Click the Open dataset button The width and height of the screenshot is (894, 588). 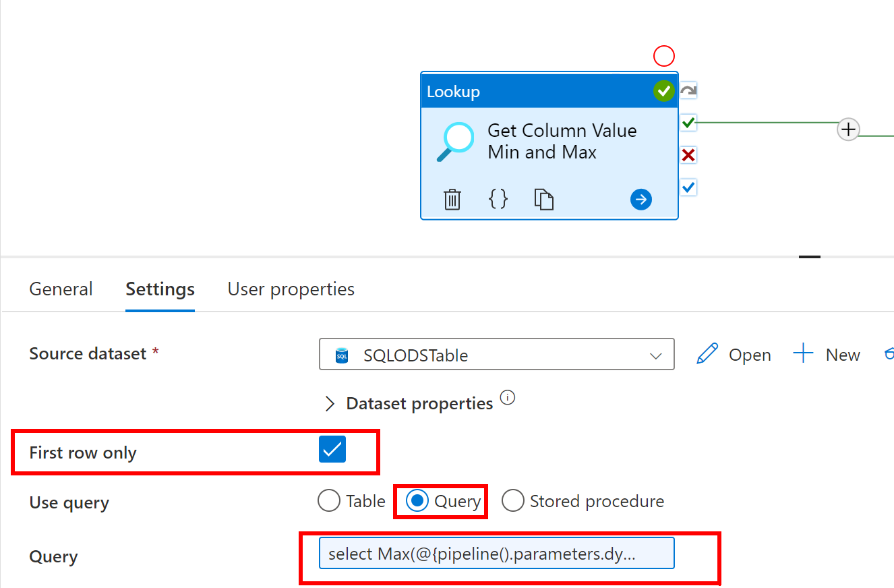[734, 355]
